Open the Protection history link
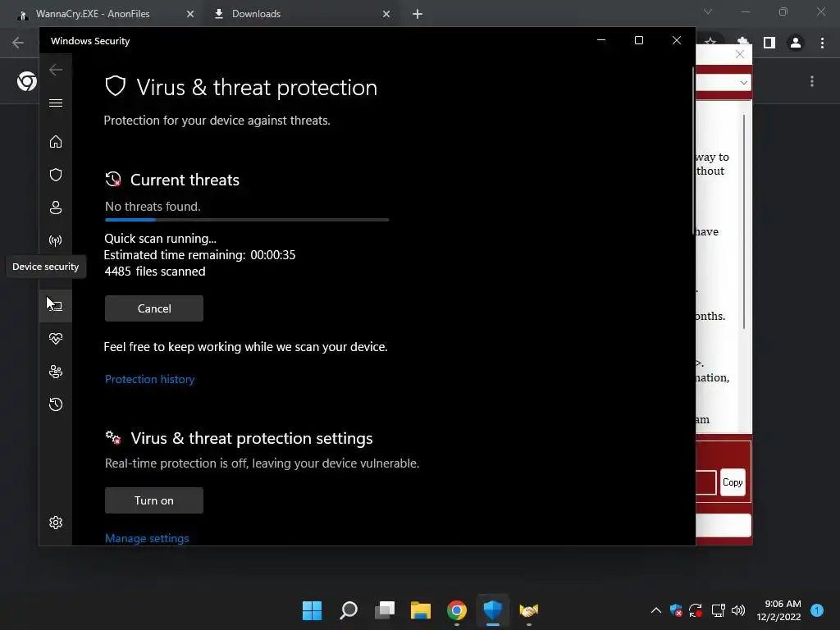 (x=149, y=379)
